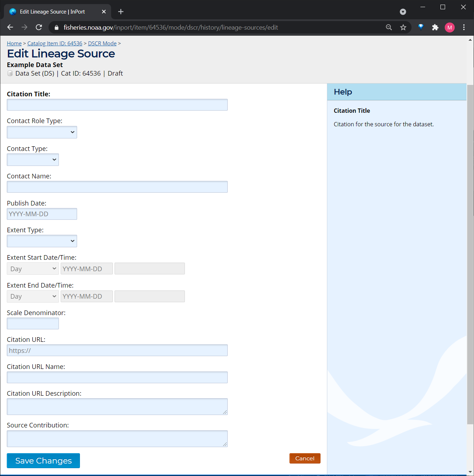Follow the DSCR Mode breadcrumb link
This screenshot has width=474, height=476.
pyautogui.click(x=102, y=44)
